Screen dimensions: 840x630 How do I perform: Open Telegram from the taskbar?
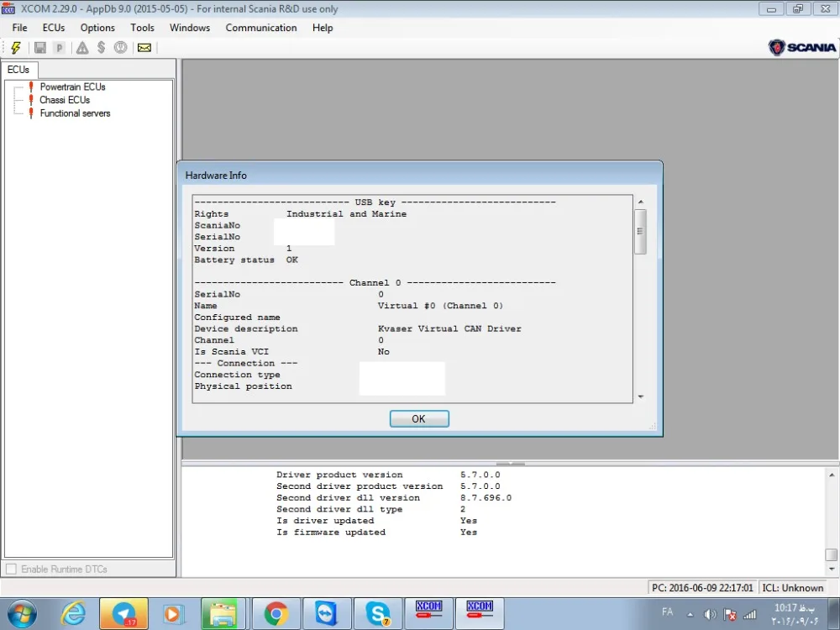point(123,614)
